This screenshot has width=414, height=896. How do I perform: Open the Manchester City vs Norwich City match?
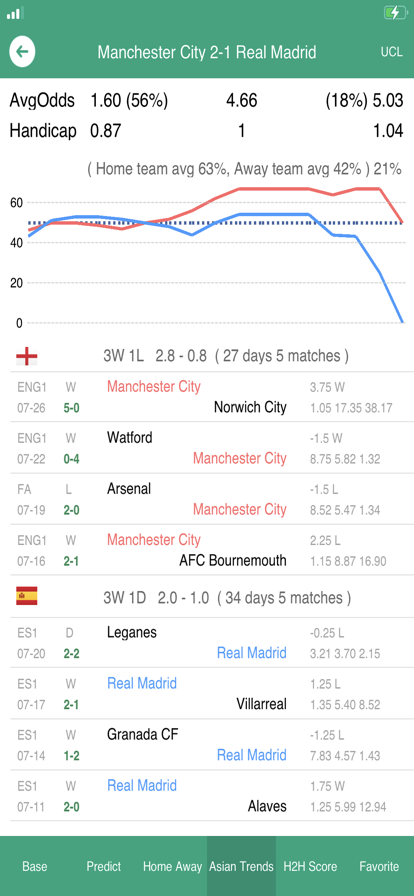coord(207,397)
